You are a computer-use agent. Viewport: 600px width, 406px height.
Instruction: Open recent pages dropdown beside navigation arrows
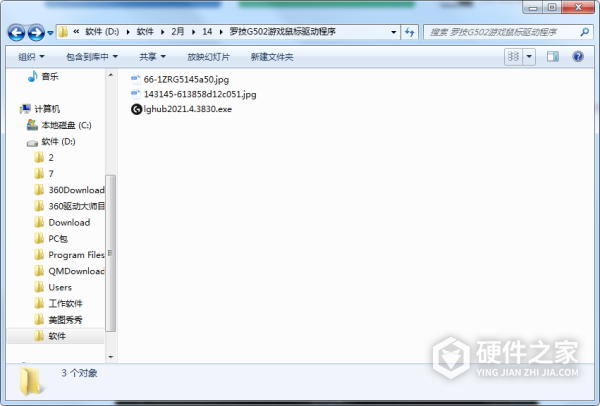(x=50, y=33)
